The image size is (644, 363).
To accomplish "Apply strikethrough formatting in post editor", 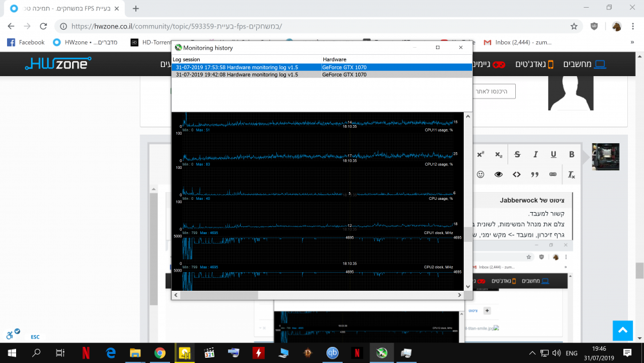I will pos(517,155).
